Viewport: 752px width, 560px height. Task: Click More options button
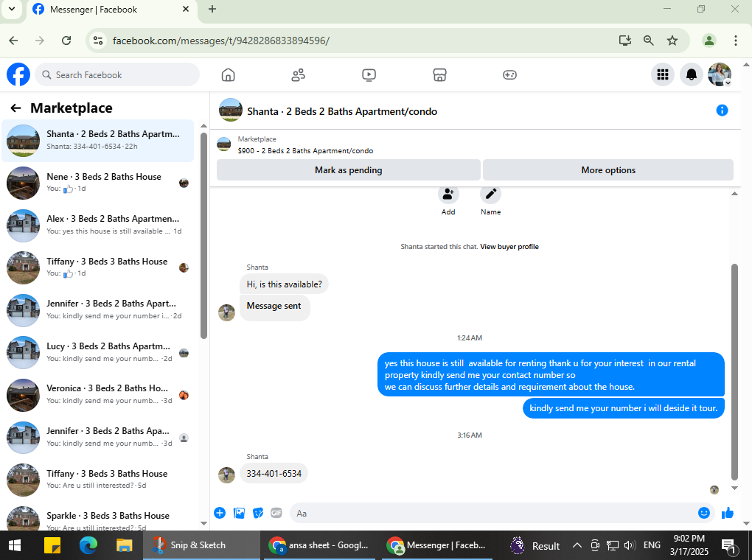click(x=608, y=170)
